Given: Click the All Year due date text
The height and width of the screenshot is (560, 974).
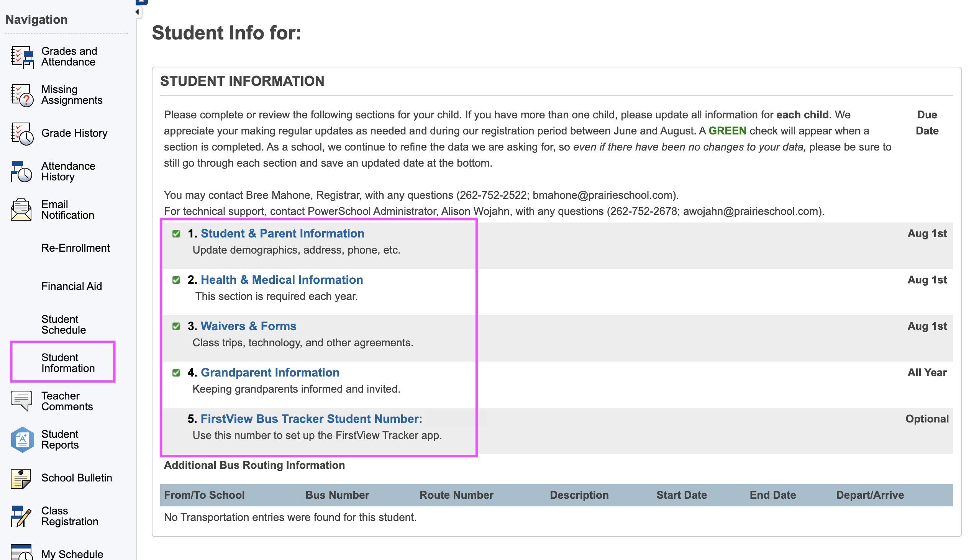Looking at the screenshot, I should (x=927, y=373).
